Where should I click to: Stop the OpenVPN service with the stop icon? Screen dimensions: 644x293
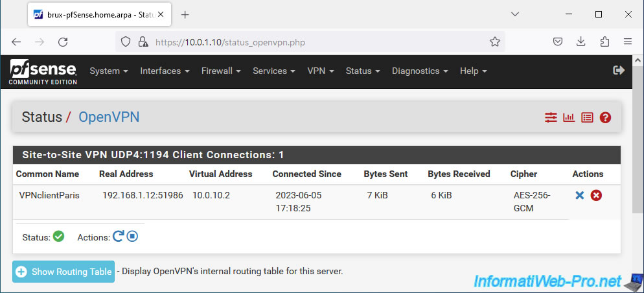coord(132,237)
